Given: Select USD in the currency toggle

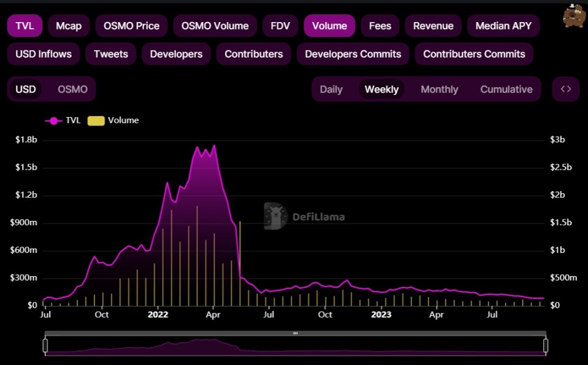Looking at the screenshot, I should pos(26,89).
